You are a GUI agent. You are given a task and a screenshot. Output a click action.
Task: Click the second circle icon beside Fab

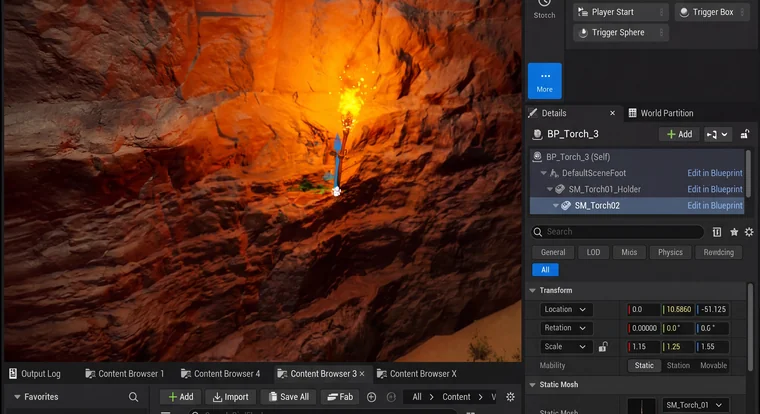pyautogui.click(x=391, y=397)
